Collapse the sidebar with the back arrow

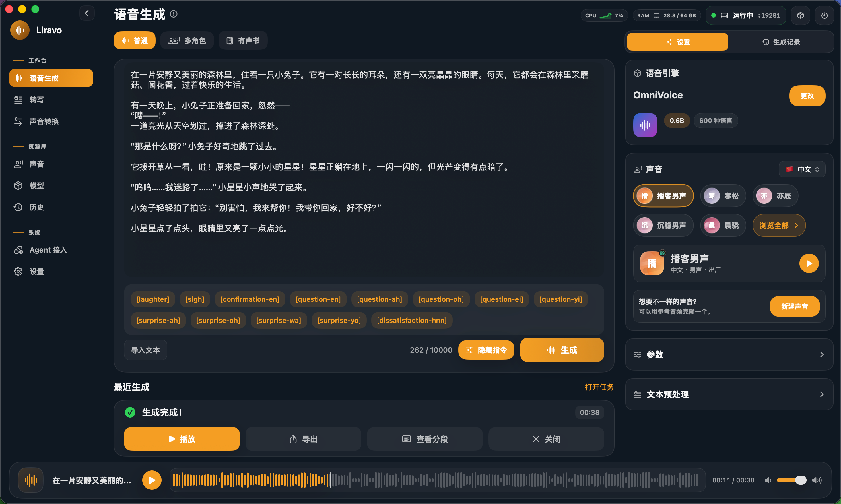[87, 13]
